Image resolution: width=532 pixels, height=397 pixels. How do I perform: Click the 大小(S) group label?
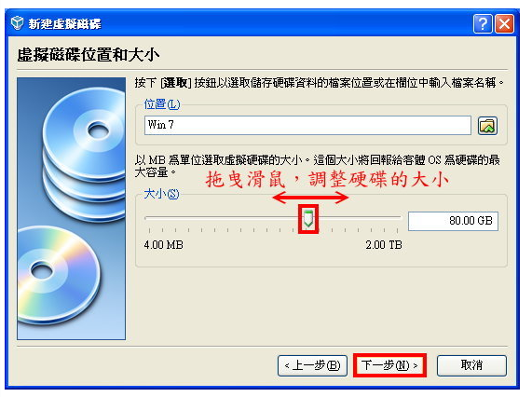point(161,194)
